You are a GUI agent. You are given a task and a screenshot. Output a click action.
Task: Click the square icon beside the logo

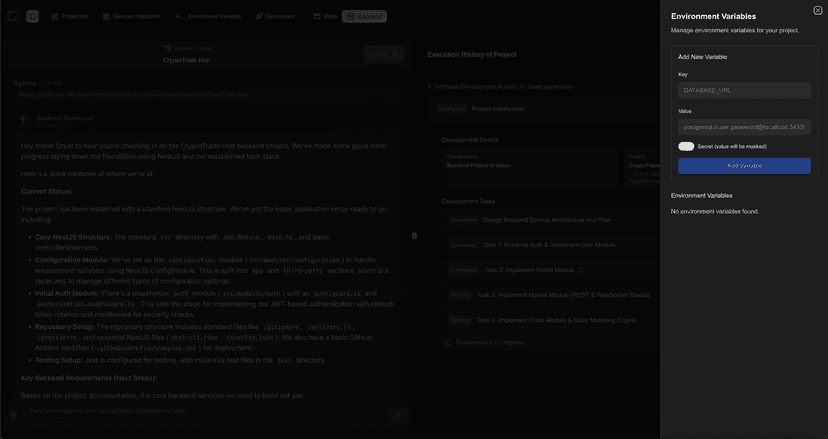click(33, 16)
